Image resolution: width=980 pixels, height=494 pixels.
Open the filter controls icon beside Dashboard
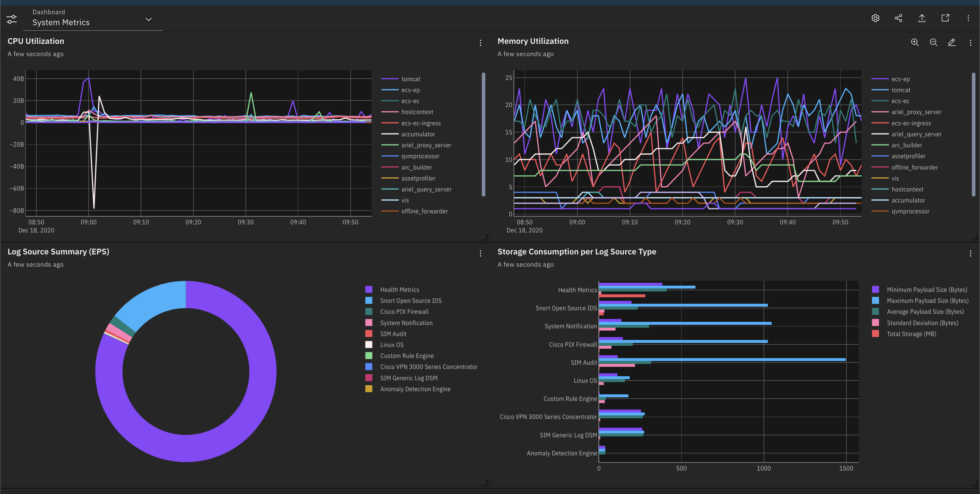11,19
